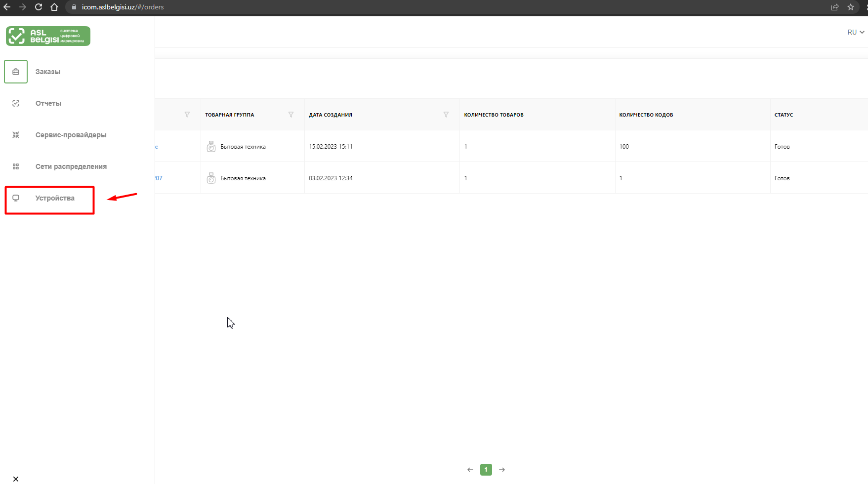The width and height of the screenshot is (868, 484).
Task: Open order link ending in 07
Action: [x=159, y=178]
